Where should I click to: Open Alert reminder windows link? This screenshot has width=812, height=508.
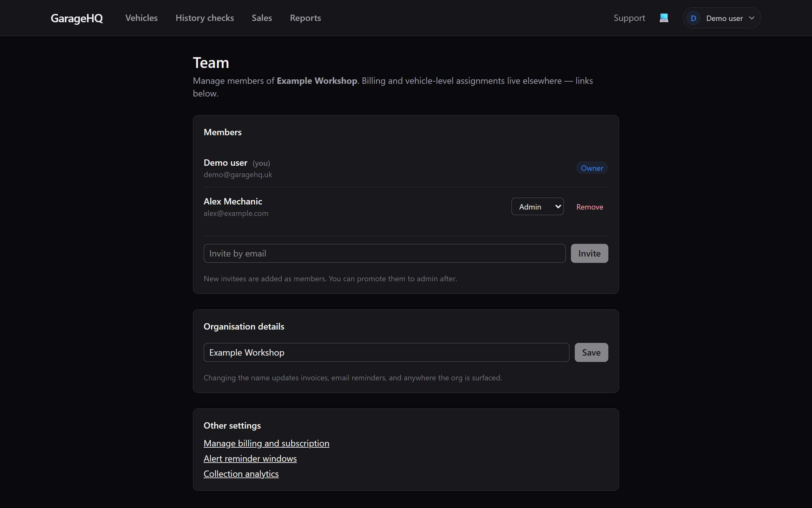point(250,458)
